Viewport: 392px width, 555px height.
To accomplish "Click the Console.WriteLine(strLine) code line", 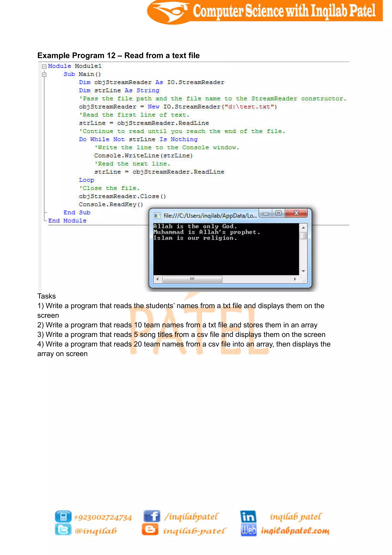I will 144,155.
